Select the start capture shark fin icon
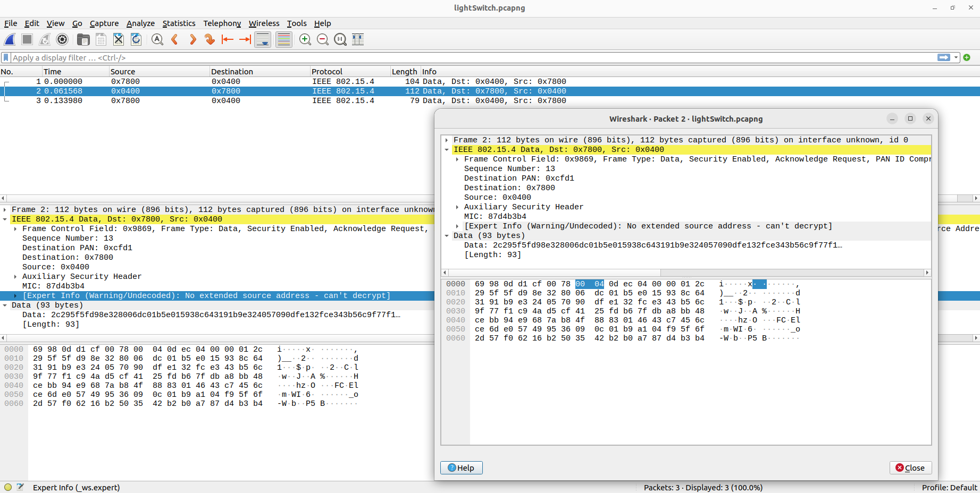980x493 pixels. tap(9, 39)
